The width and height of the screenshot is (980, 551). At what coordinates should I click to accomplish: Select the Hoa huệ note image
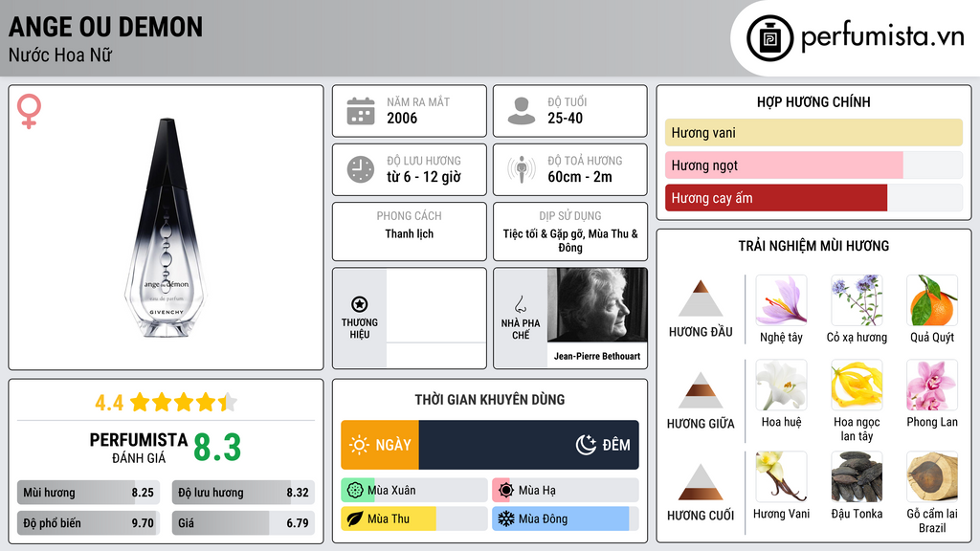click(781, 386)
